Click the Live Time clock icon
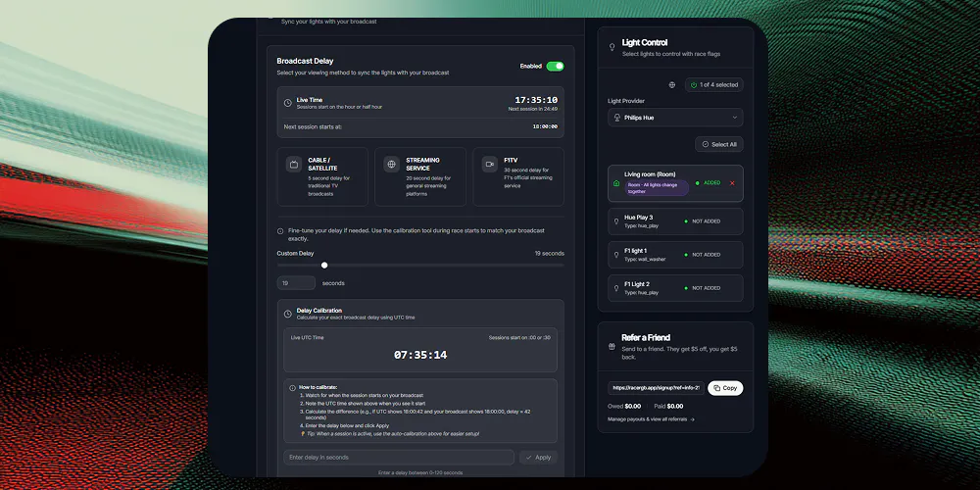The image size is (980, 490). [x=287, y=103]
